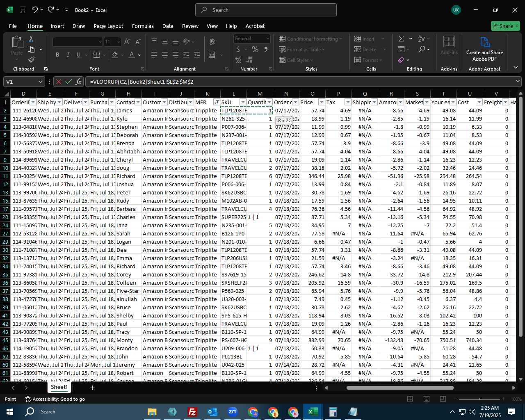The image size is (525, 420).
Task: Switch to the Insert tab
Action: coord(57,26)
